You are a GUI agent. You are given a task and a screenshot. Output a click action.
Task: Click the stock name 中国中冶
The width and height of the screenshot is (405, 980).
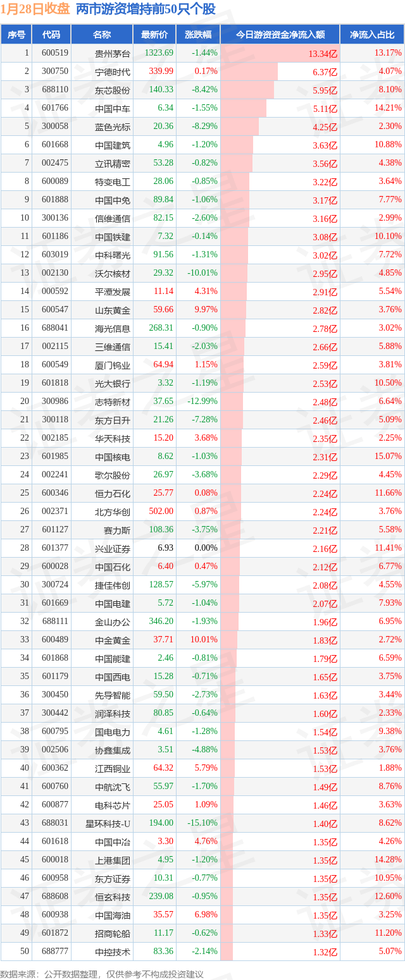113,842
